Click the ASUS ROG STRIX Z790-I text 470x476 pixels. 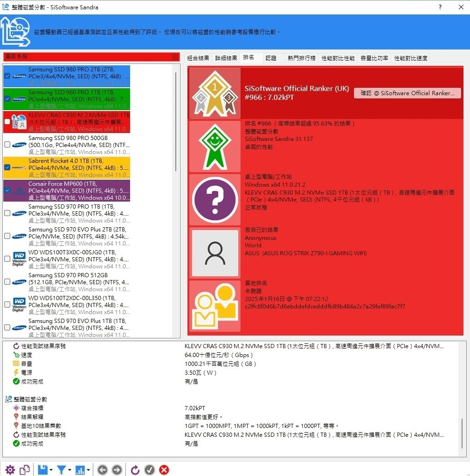pos(306,253)
